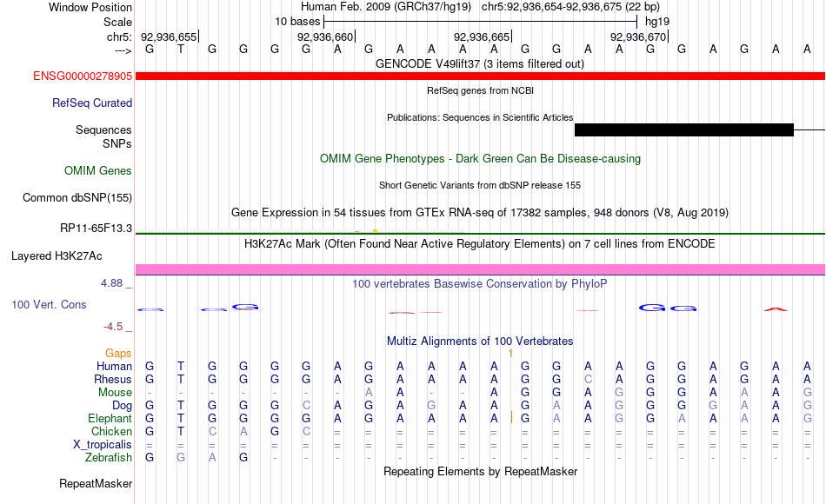Click the ENSG00000278905 gene label
The image size is (826, 504).
(83, 76)
